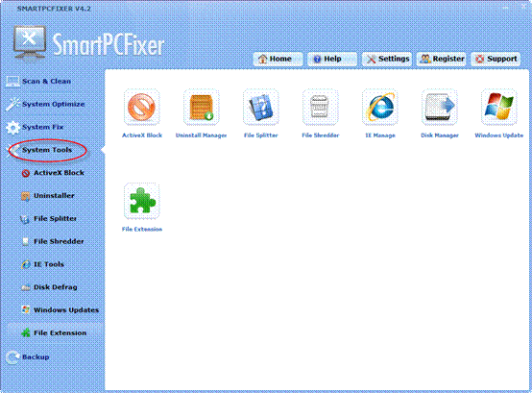The height and width of the screenshot is (393, 532).
Task: Click the green File Extension puzzle icon
Action: 142,201
